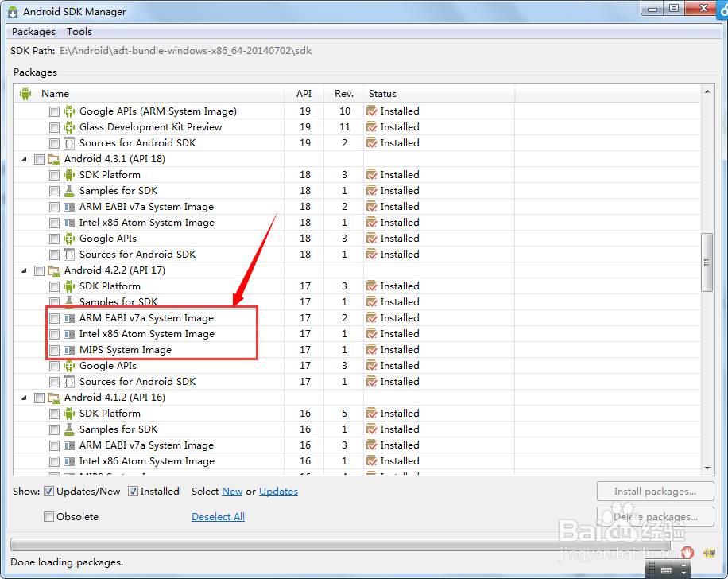Check the Android 4.1.2 (API 16) group checkbox

39,398
